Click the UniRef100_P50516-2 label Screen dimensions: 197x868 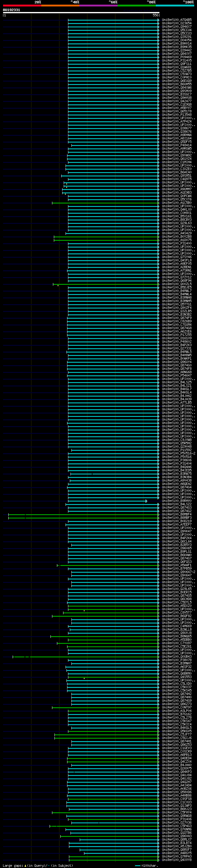[x=179, y=453]
